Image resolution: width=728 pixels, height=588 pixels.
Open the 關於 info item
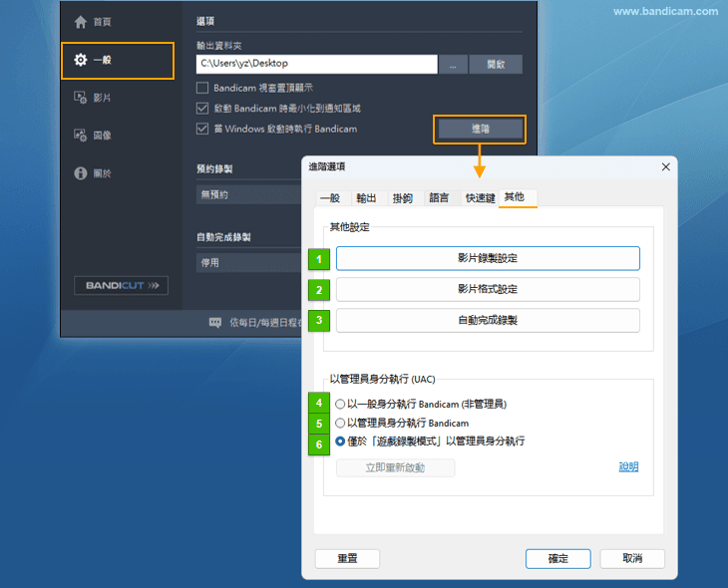93,173
